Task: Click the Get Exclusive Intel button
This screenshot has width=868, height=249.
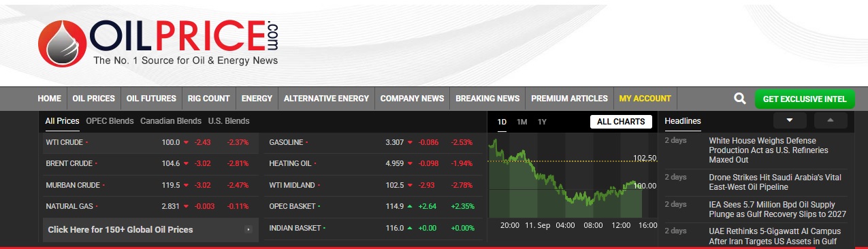Action: (x=805, y=99)
